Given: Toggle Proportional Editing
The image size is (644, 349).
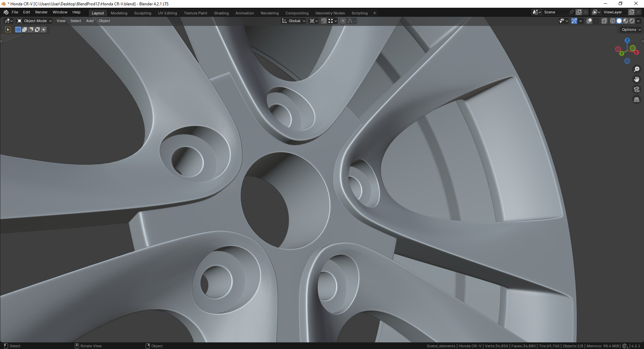Looking at the screenshot, I should pyautogui.click(x=343, y=21).
